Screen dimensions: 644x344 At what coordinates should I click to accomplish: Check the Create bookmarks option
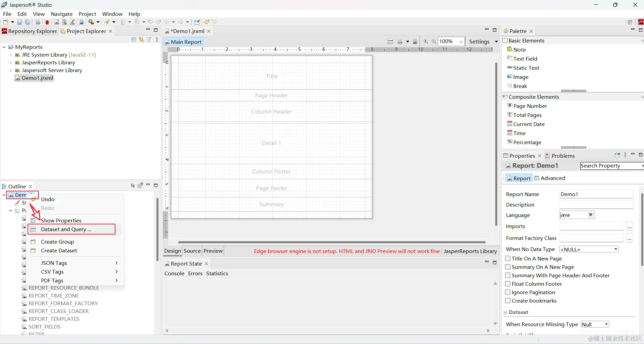pos(508,301)
